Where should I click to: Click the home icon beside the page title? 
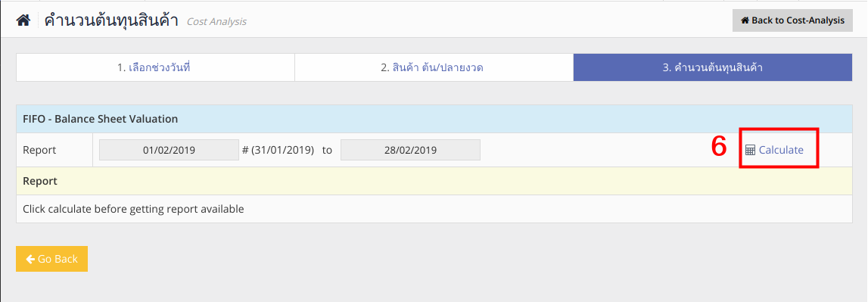pyautogui.click(x=23, y=21)
